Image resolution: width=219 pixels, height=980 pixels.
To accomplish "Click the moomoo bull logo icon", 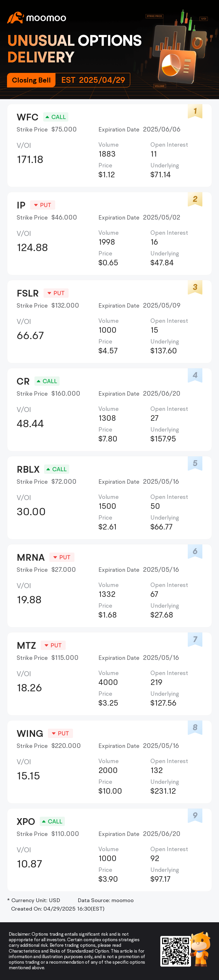I will click(x=15, y=17).
